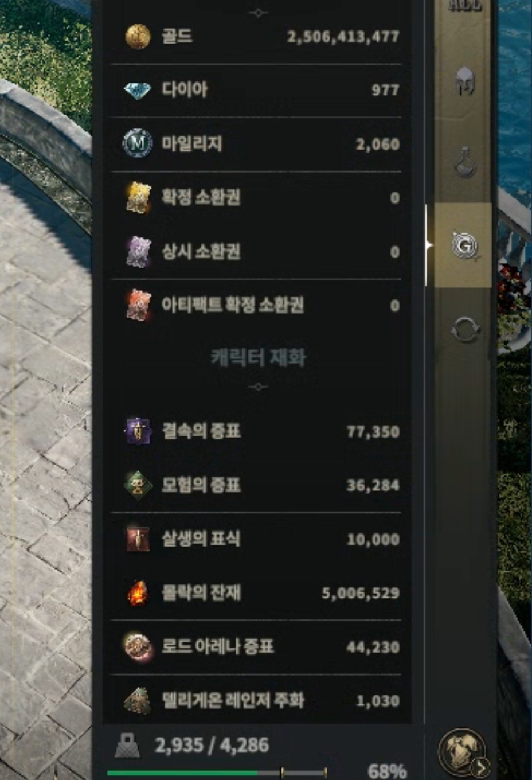This screenshot has width=532, height=780.
Task: Click the 골드 amount 2,506,413,477
Action: (343, 37)
